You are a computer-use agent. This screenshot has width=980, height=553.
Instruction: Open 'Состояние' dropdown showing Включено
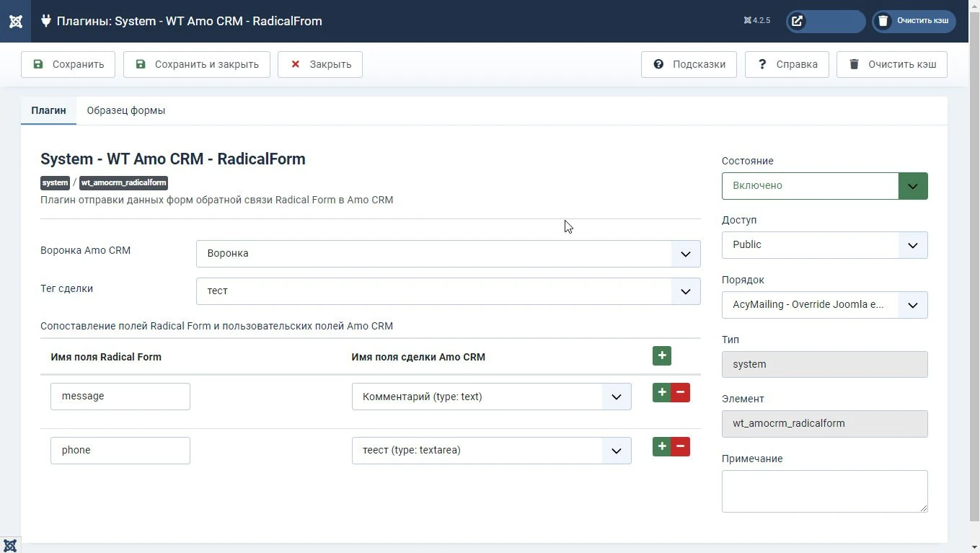click(x=824, y=186)
